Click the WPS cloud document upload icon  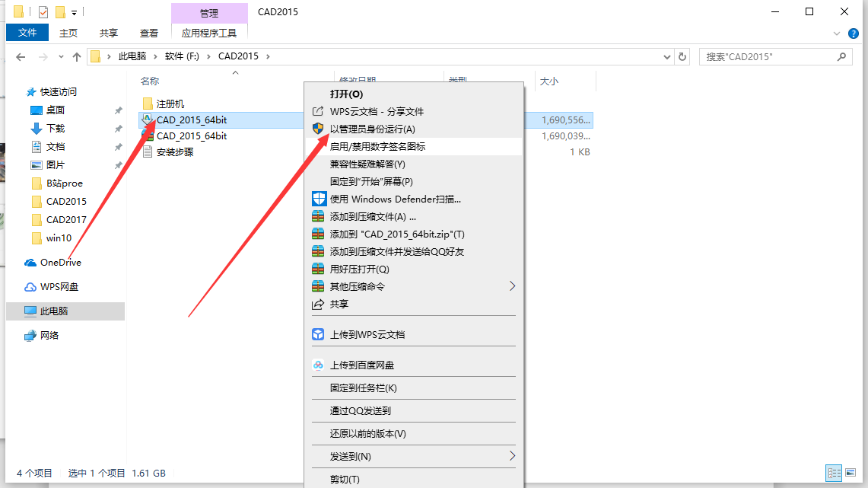pos(318,334)
